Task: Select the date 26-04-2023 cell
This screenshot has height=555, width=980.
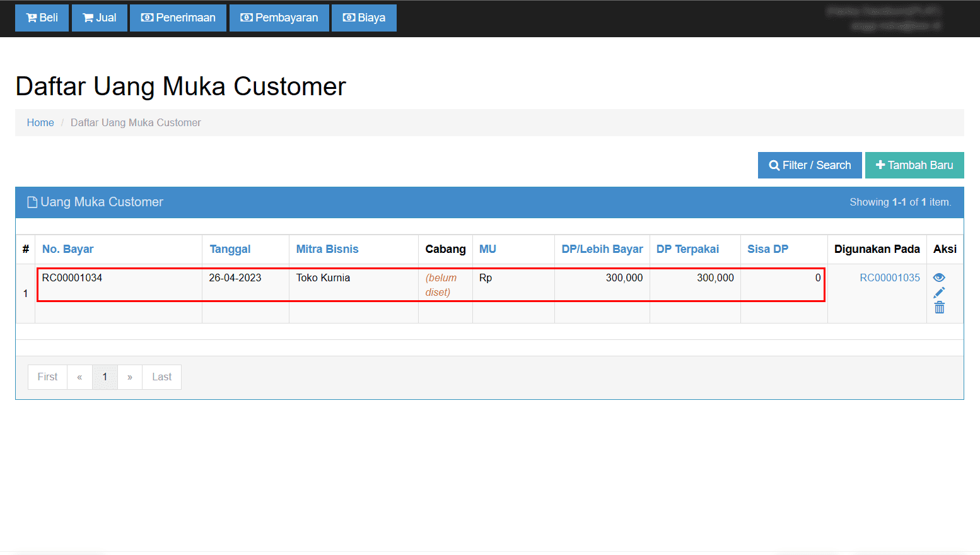Action: [246, 293]
